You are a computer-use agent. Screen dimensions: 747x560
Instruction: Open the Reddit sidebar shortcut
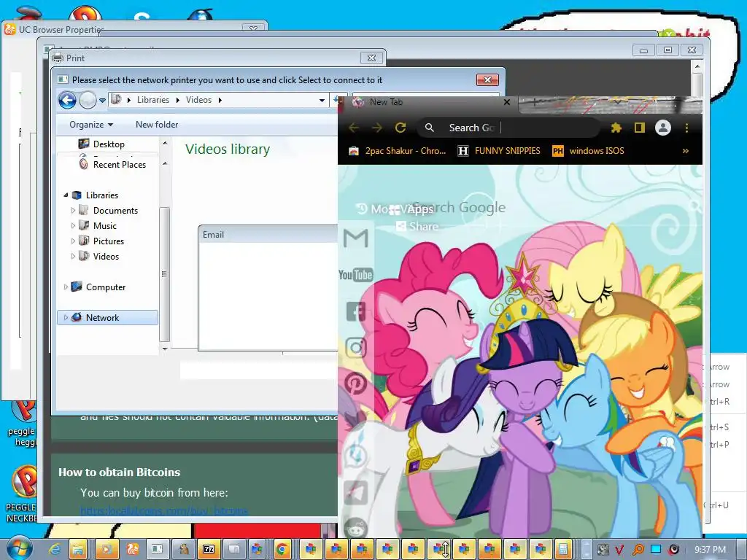coord(356,528)
